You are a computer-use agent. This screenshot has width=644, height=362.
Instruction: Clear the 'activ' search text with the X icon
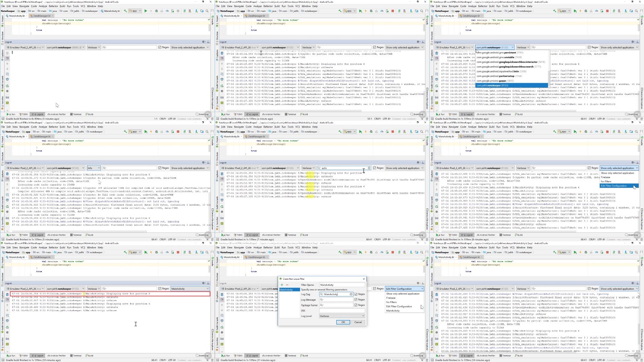[x=369, y=168]
